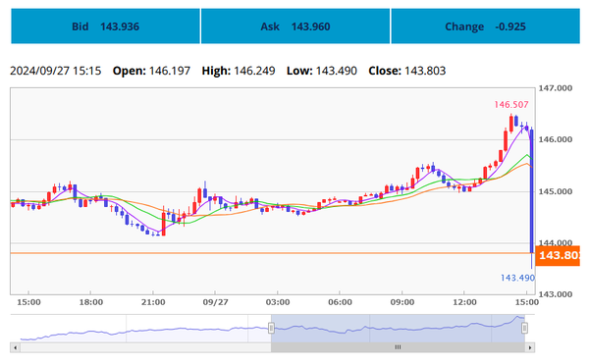Viewport: 589px width, 364px height.
Task: Click the Open: 146.197 value
Action: pyautogui.click(x=151, y=71)
